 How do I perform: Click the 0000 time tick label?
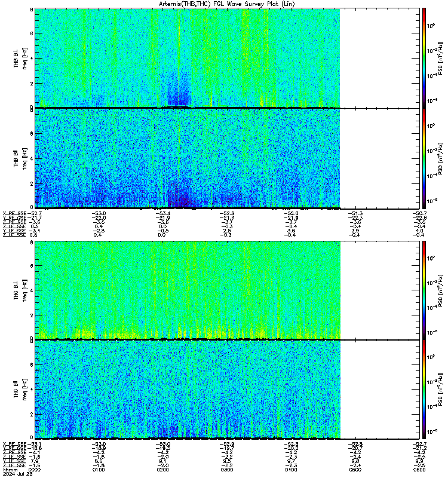tap(35, 470)
